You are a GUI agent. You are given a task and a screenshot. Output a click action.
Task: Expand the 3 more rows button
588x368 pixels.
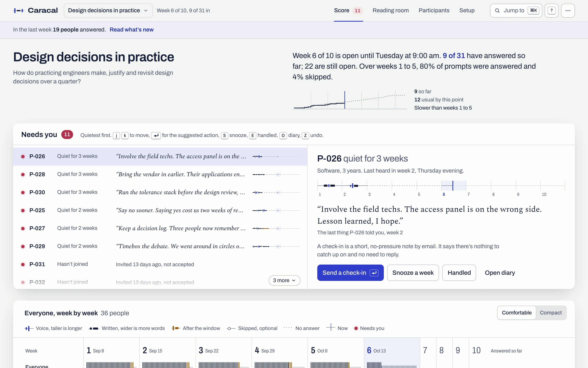click(284, 280)
